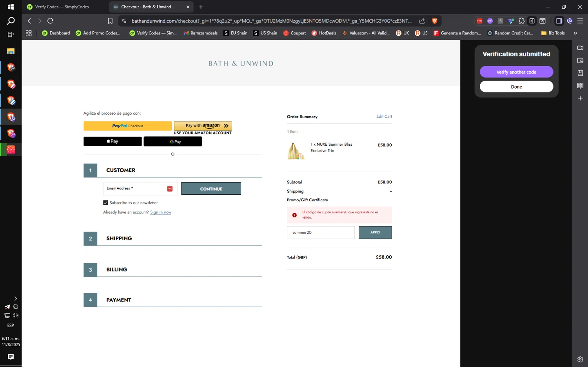
Task: Open the Extensions puzzle menu
Action: pos(521,21)
